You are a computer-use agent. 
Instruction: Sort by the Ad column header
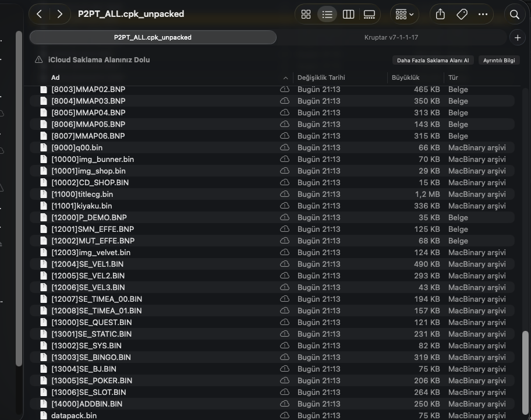point(55,77)
